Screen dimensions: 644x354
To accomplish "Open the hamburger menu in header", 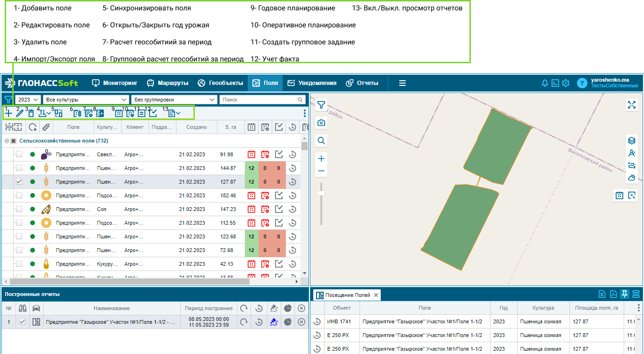I will coord(402,83).
